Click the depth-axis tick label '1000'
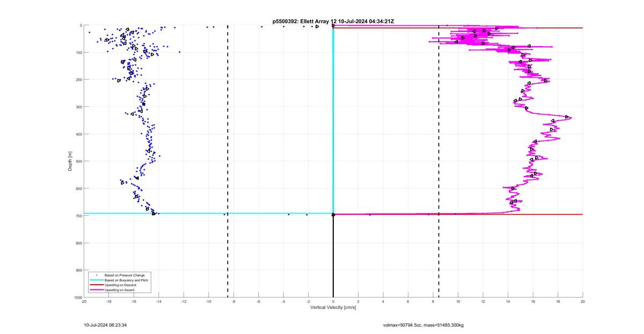Screen dimensions: 644x334 pyautogui.click(x=77, y=297)
